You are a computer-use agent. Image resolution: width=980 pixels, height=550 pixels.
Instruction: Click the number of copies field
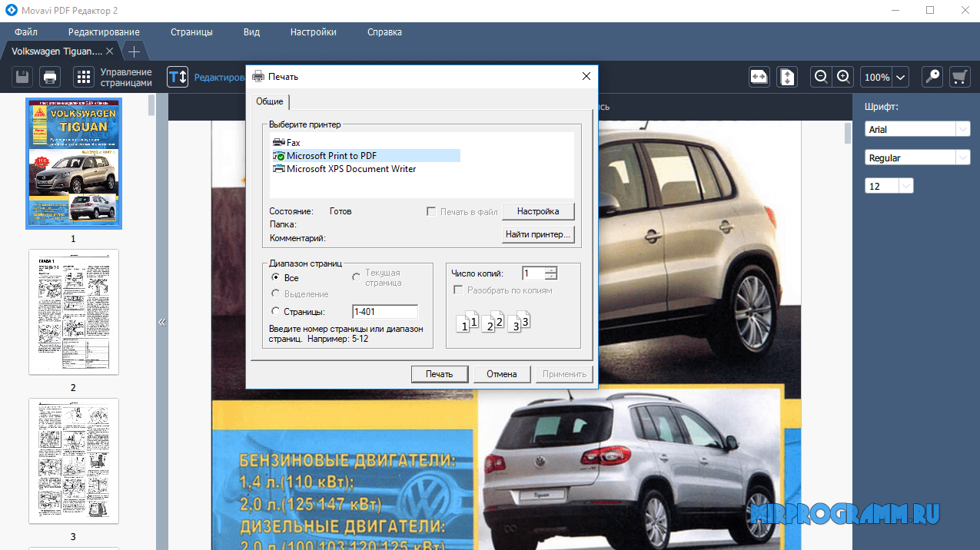(533, 273)
